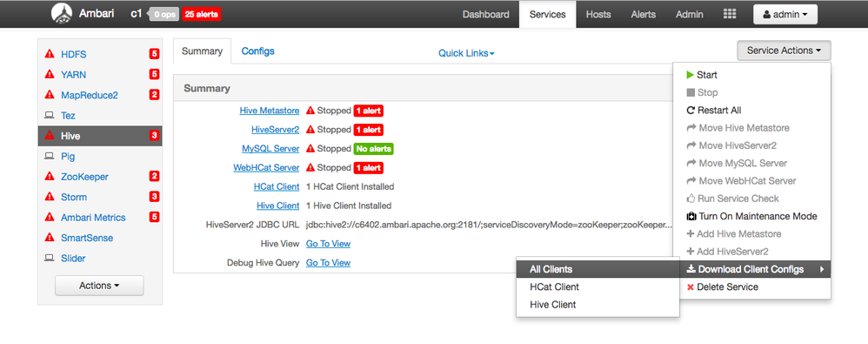
Task: Select Turn On Maintenance Mode
Action: click(x=751, y=216)
